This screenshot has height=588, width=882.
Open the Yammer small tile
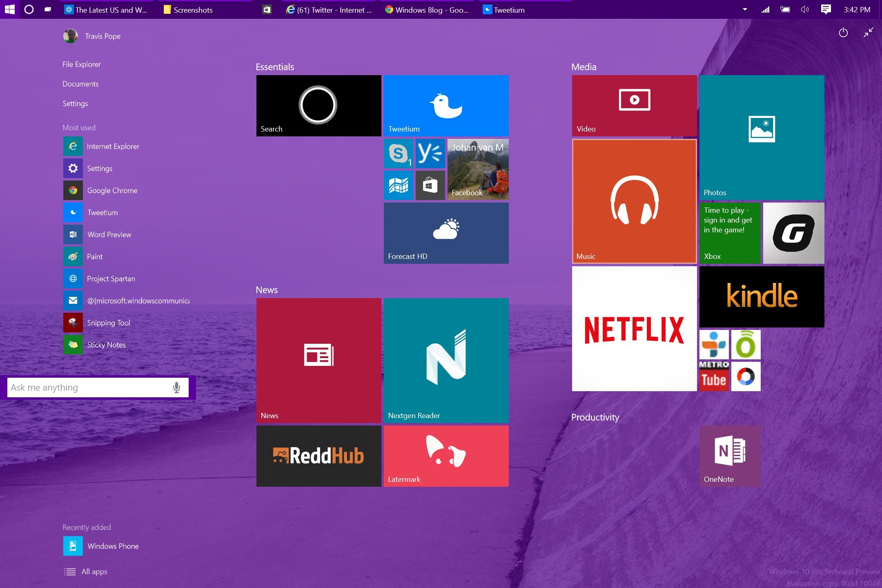point(430,154)
